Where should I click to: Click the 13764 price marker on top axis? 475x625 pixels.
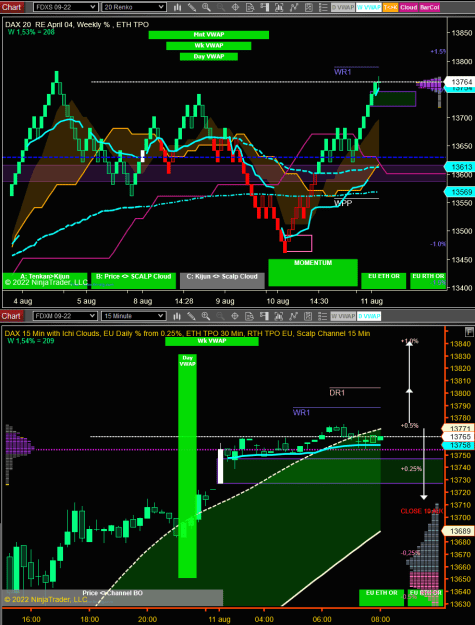coord(459,82)
